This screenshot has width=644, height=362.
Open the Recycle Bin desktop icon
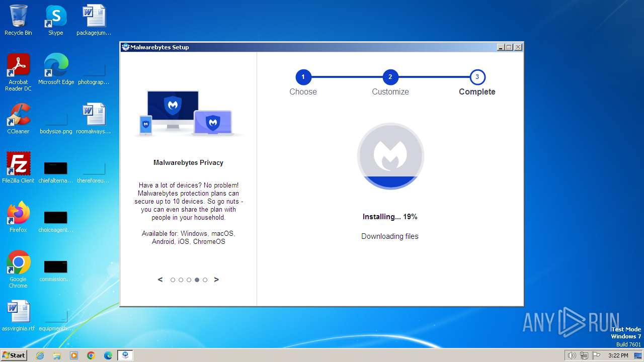click(x=18, y=20)
